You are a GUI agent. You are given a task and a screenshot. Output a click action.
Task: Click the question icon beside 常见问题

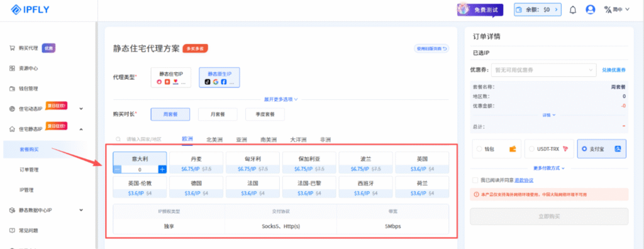click(12, 230)
